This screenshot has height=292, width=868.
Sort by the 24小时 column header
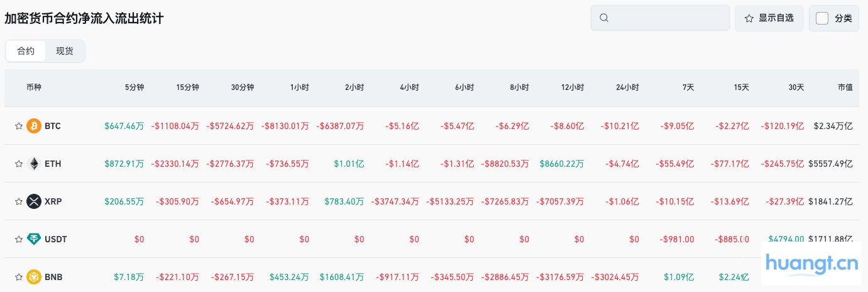pyautogui.click(x=627, y=87)
